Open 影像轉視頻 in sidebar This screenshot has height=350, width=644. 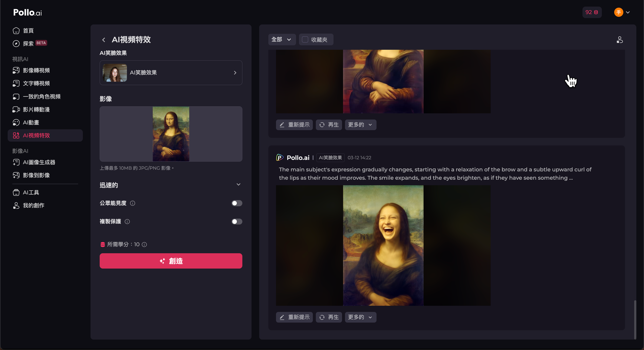coord(36,70)
